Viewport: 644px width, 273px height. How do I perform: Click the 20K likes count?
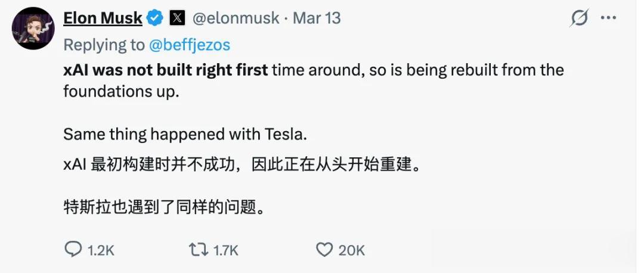(x=352, y=251)
